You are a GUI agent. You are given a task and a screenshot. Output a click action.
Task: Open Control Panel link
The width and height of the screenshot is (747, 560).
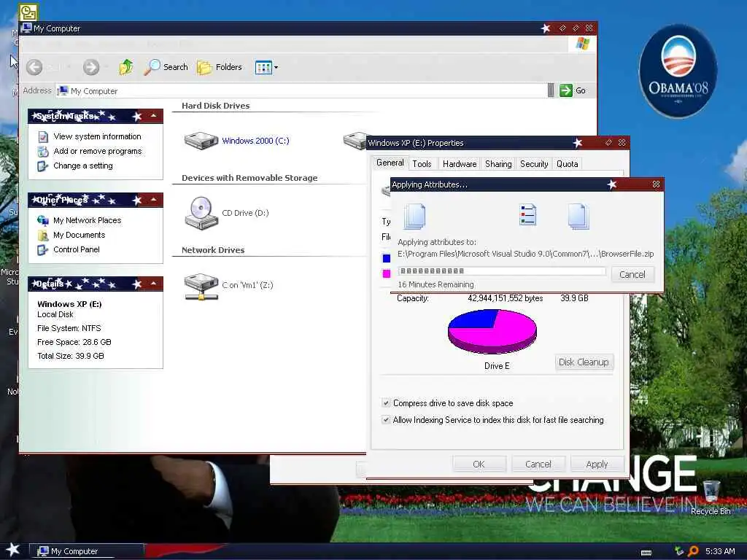(x=76, y=249)
